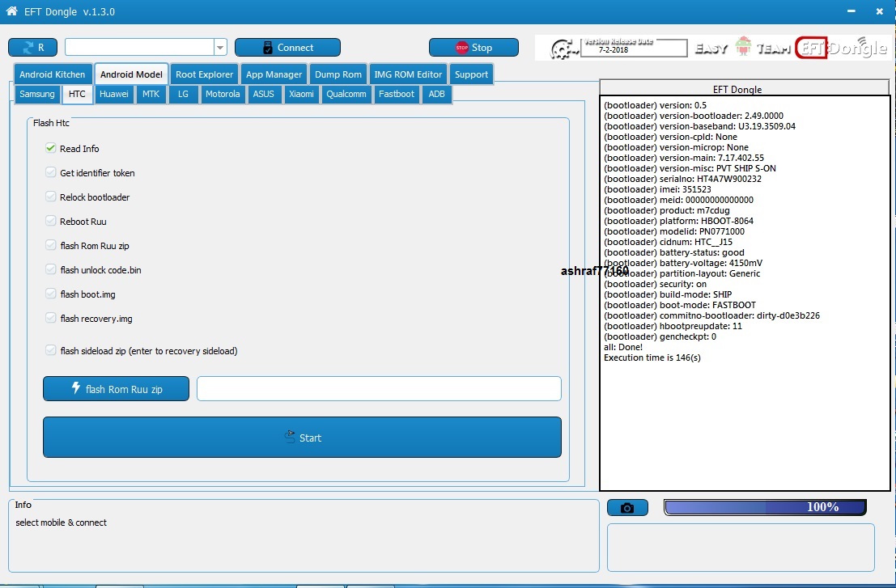
Task: Click the gear logo beside version release date
Action: tap(563, 49)
